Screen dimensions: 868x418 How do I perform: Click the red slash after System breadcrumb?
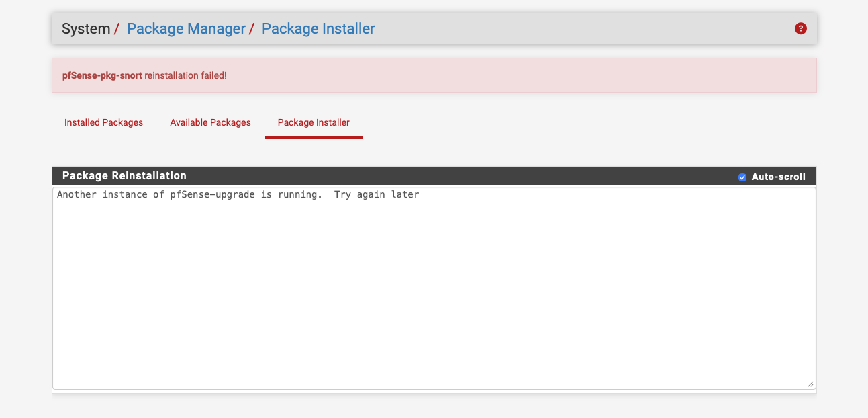117,29
